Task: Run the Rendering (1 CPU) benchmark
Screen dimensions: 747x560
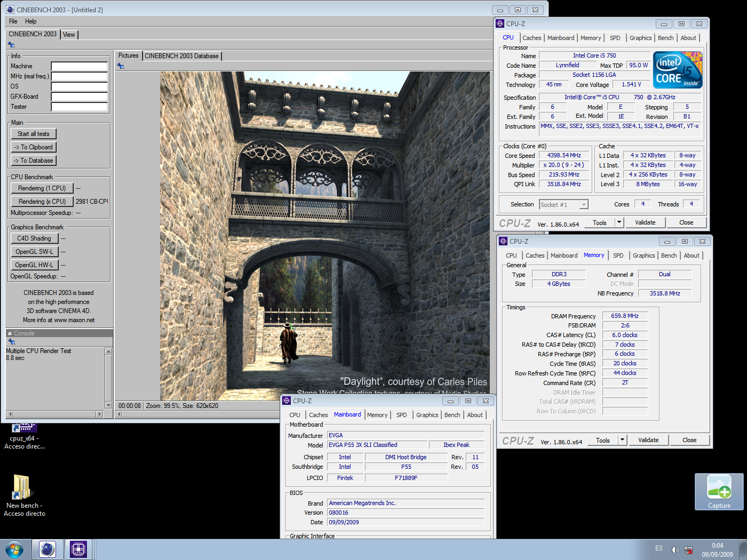Action: tap(42, 188)
